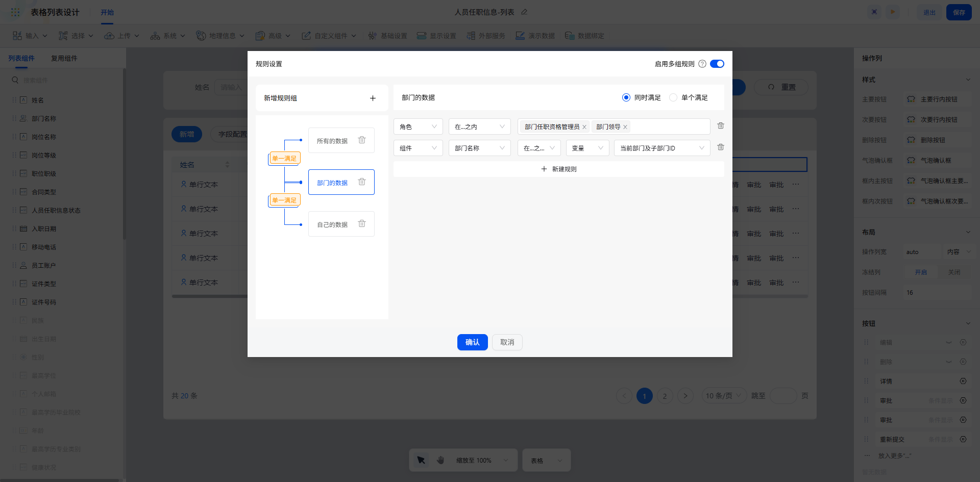The width and height of the screenshot is (980, 482).
Task: Select the 单个满足 radio button
Action: click(673, 97)
